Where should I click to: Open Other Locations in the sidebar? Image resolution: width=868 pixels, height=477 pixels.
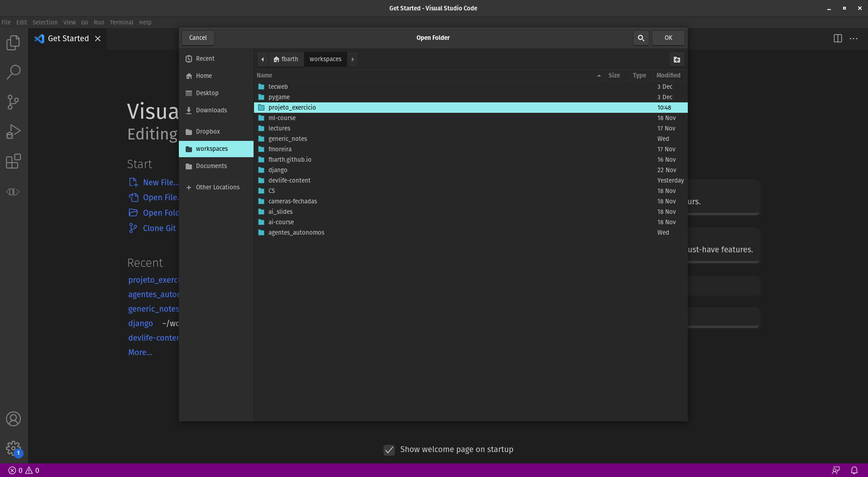216,188
